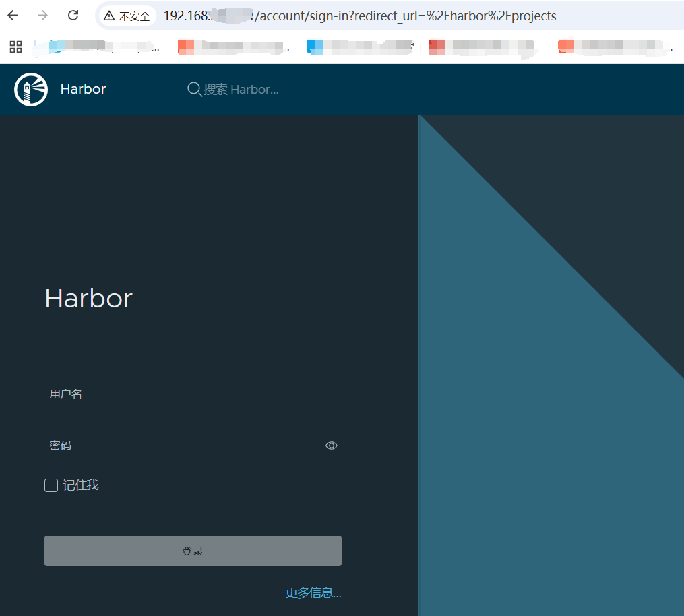Focus the 用户名 username field
This screenshot has width=684, height=616.
click(193, 394)
